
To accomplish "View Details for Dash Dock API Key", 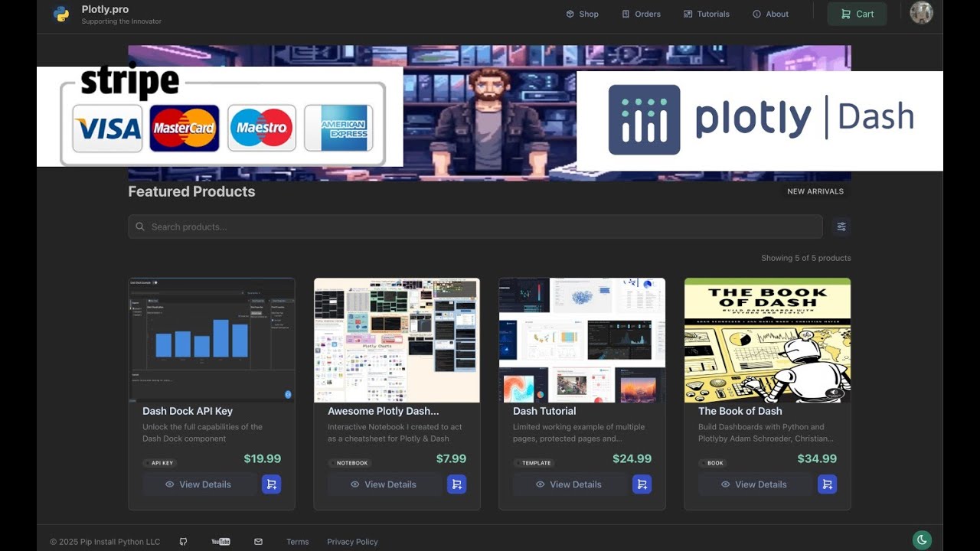I will [x=199, y=484].
